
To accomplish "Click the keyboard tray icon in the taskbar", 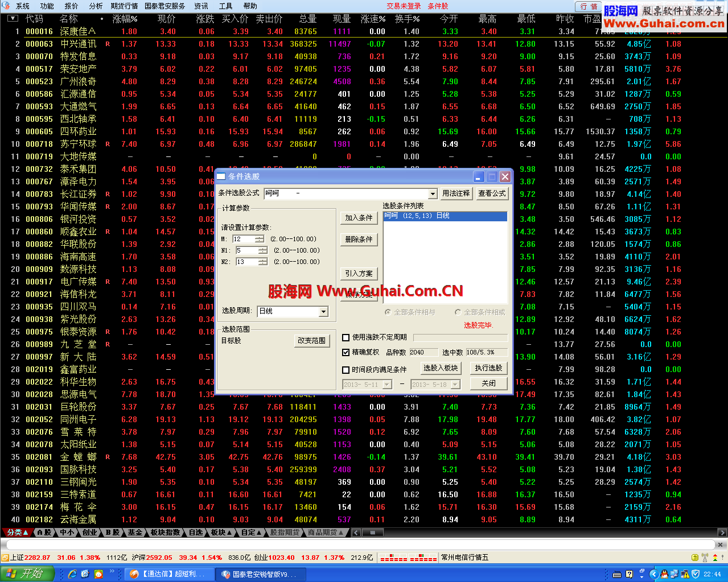I will click(617, 574).
